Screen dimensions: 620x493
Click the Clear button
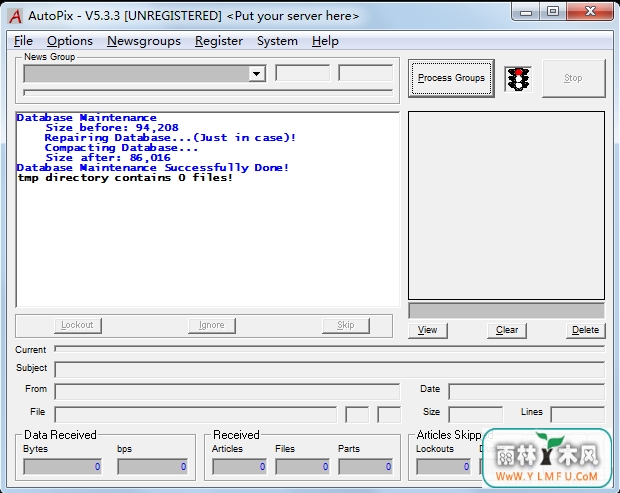(507, 330)
